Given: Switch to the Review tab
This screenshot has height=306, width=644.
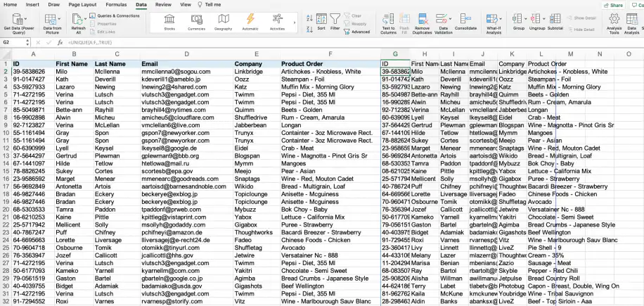Looking at the screenshot, I should click(164, 4).
